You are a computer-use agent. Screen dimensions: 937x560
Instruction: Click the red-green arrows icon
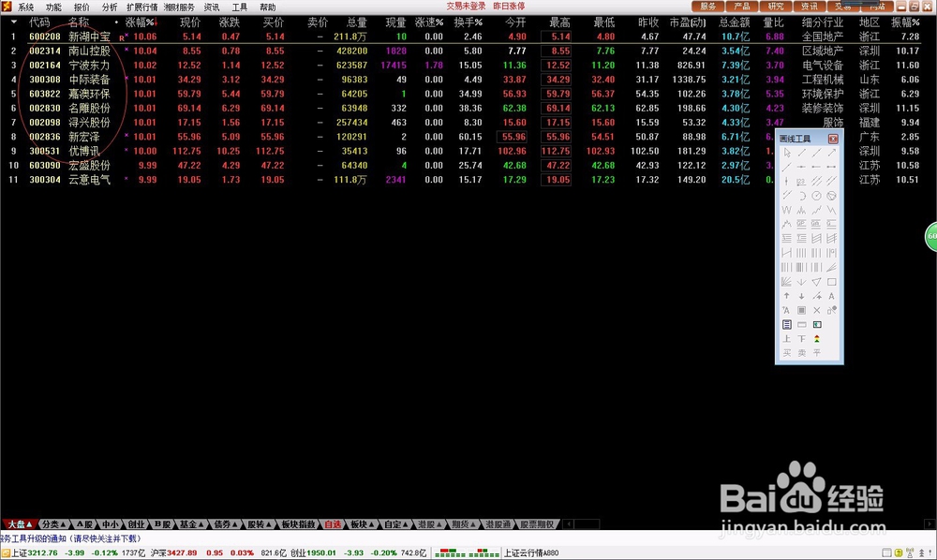[816, 339]
